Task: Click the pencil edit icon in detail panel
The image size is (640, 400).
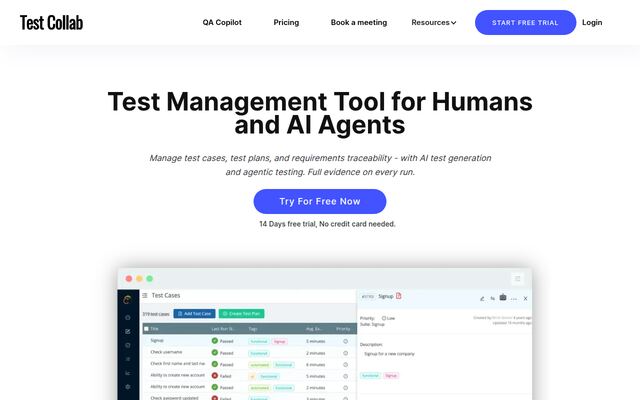Action: pos(482,299)
